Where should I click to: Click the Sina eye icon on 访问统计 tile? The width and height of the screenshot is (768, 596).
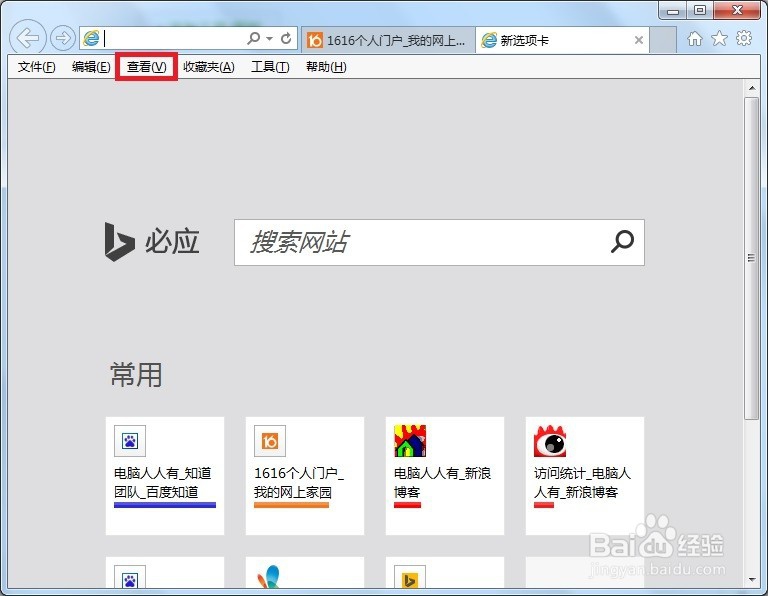tap(550, 441)
